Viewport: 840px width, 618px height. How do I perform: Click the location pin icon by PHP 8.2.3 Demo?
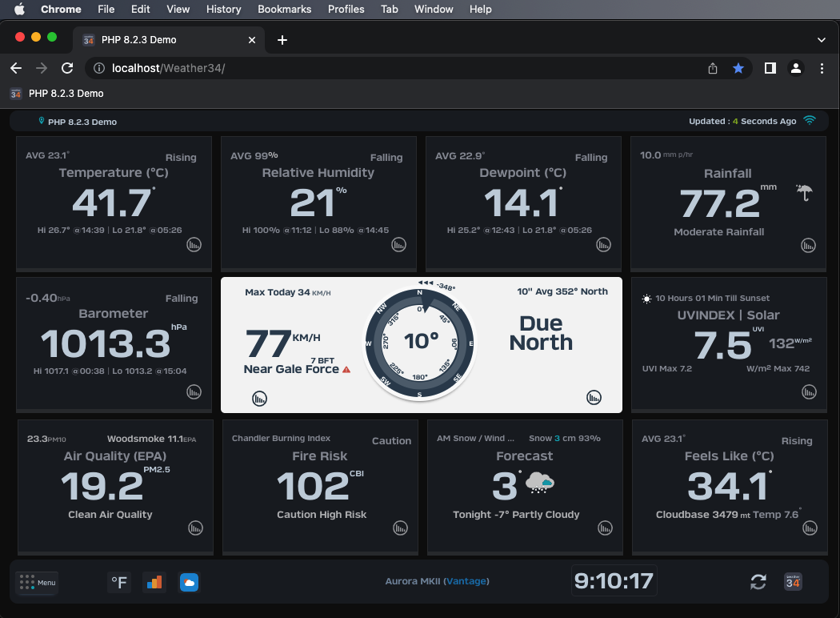click(x=42, y=121)
